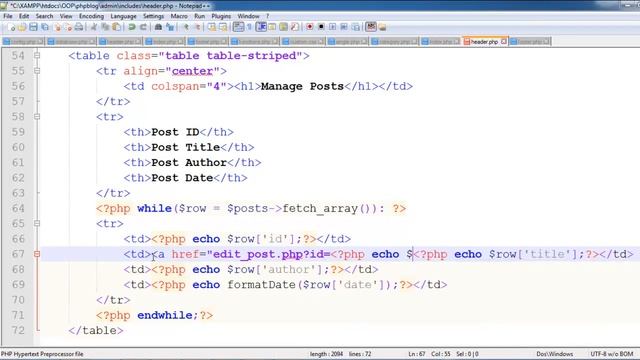Open Find with the binoculars icon
This screenshot has height=360, width=640.
[x=158, y=27]
